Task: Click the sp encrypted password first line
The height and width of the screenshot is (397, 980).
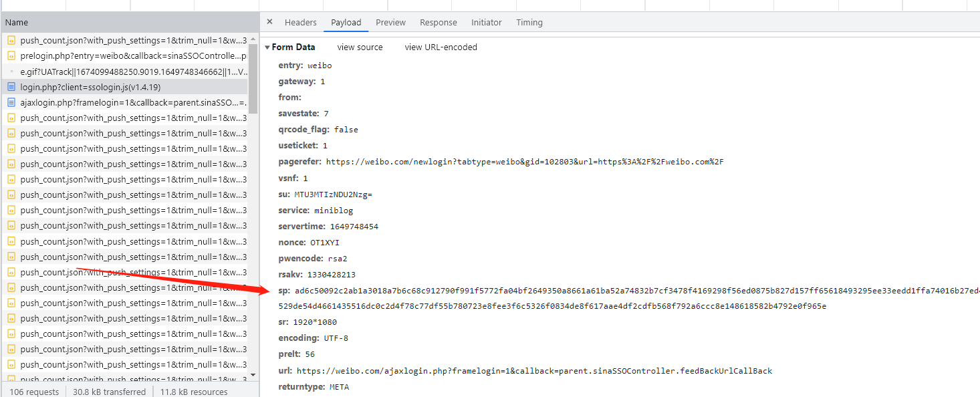Action: pyautogui.click(x=637, y=291)
